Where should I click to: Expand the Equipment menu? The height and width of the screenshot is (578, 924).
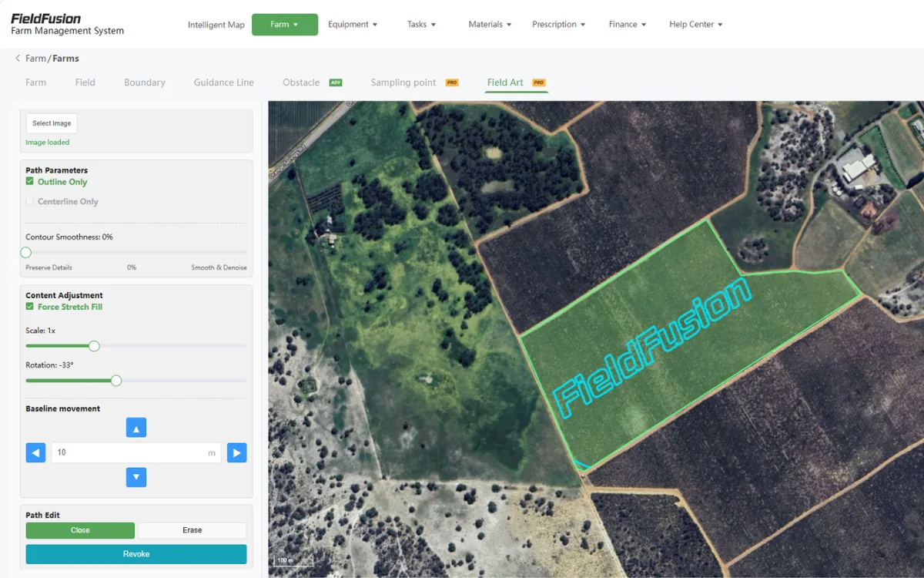click(353, 25)
